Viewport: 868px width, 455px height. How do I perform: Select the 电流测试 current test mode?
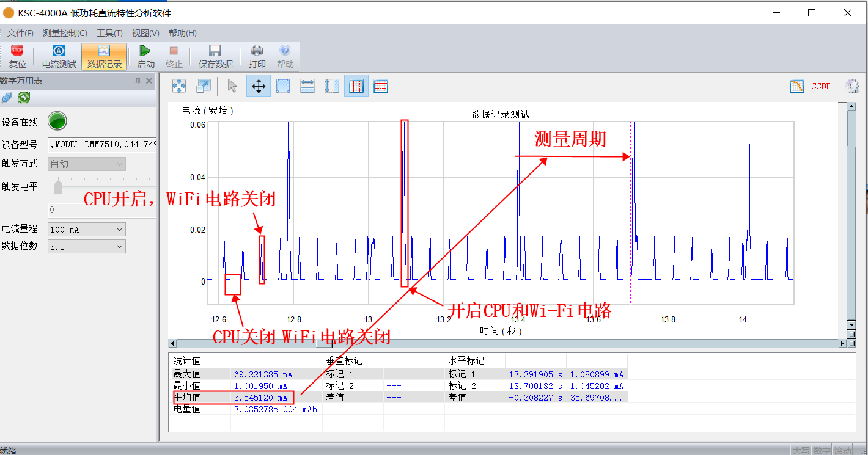[x=59, y=56]
